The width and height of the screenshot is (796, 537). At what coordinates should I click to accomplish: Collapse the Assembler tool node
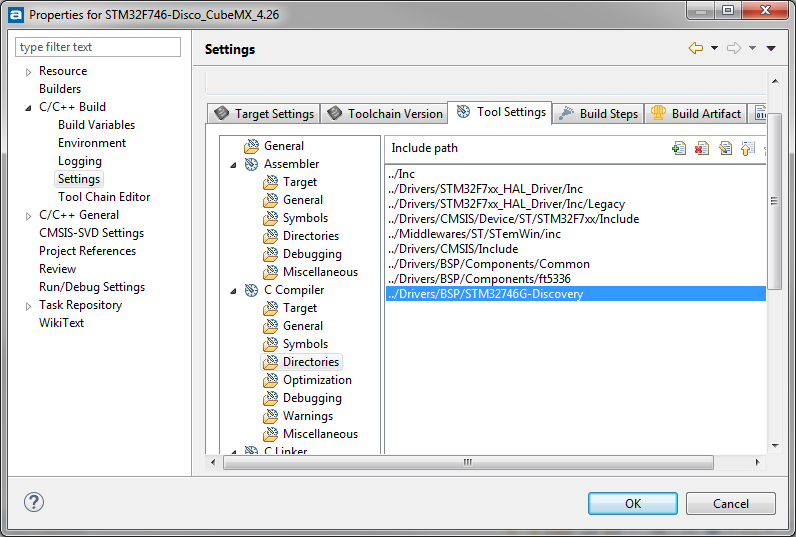pos(234,165)
